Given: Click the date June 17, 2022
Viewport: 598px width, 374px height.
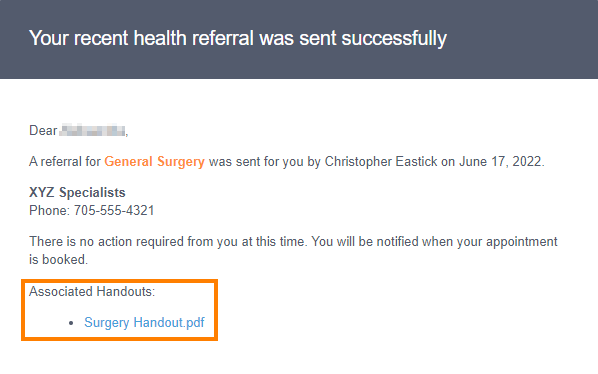Looking at the screenshot, I should pos(500,162).
